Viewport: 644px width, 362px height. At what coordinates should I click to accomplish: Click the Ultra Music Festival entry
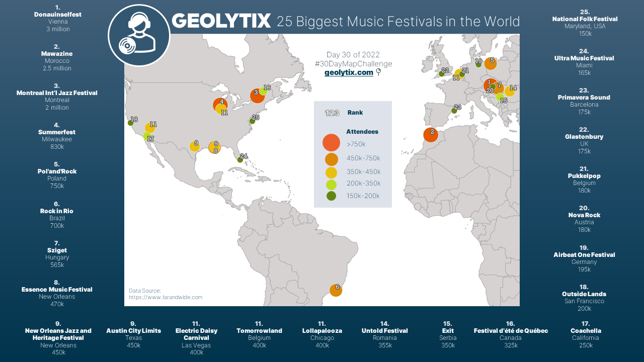coord(584,62)
